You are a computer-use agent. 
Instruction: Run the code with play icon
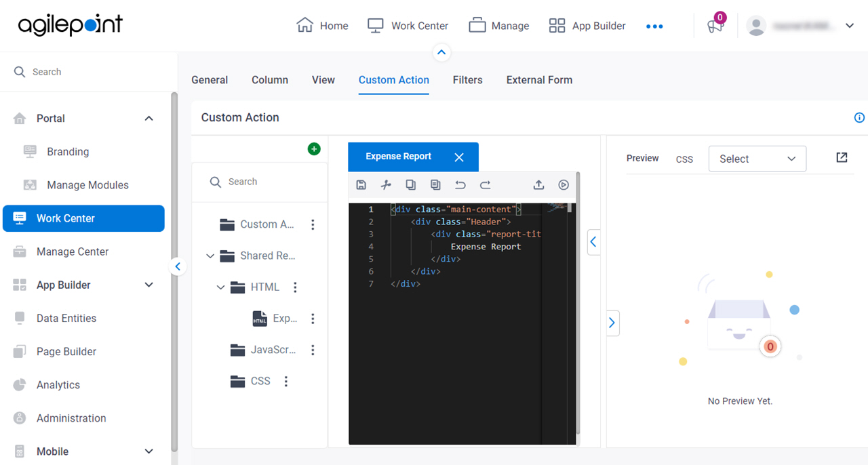[564, 184]
